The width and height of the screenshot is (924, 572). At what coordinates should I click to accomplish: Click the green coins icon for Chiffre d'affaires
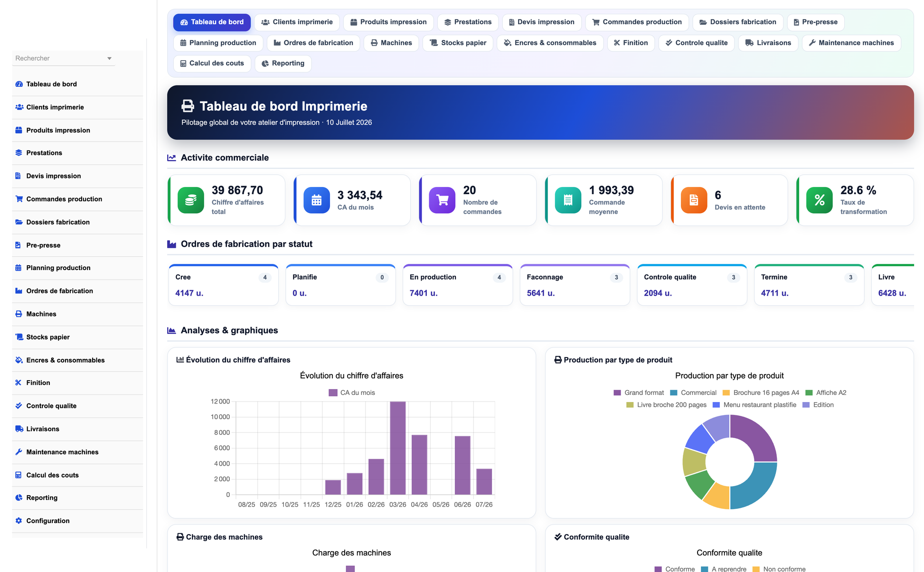[x=191, y=200]
